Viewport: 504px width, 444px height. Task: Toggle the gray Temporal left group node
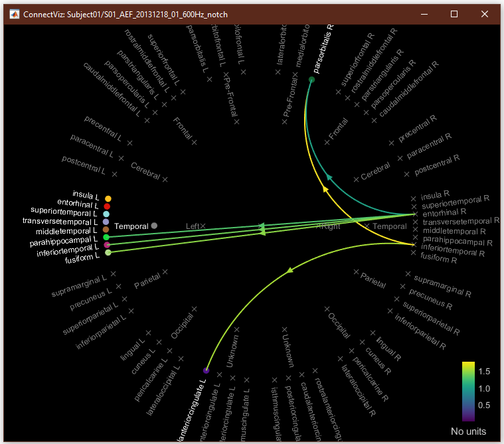(x=154, y=226)
